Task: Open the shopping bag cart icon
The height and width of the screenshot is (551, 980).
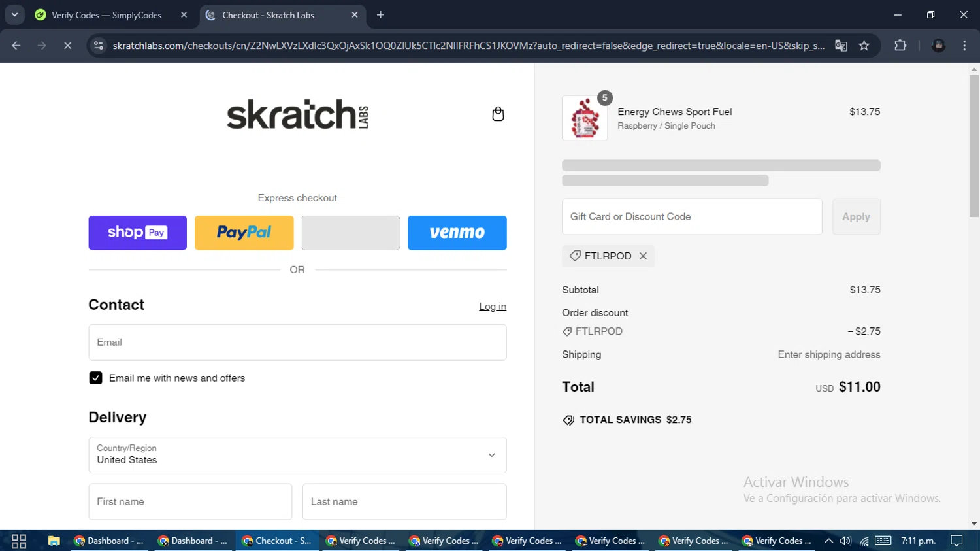Action: click(x=498, y=114)
